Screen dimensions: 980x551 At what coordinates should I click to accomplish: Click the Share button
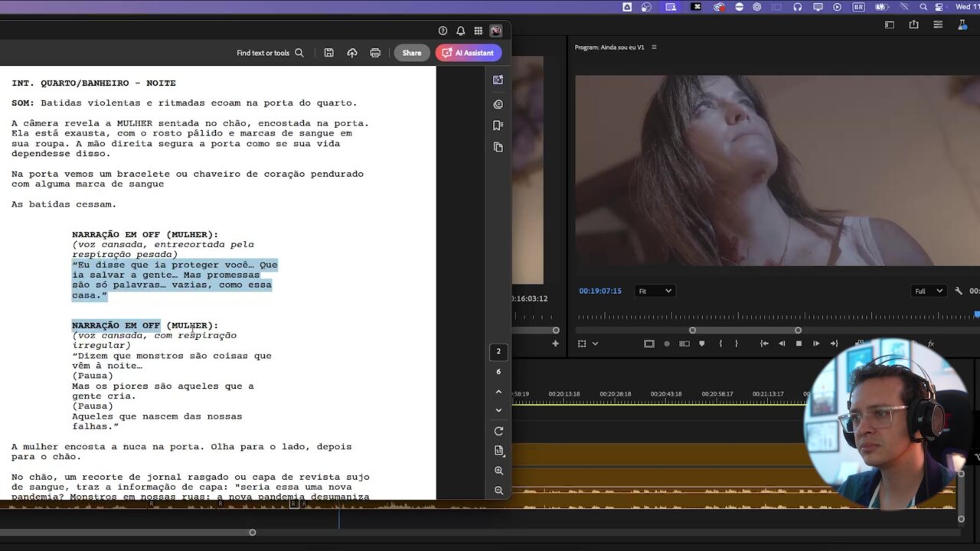tap(411, 53)
